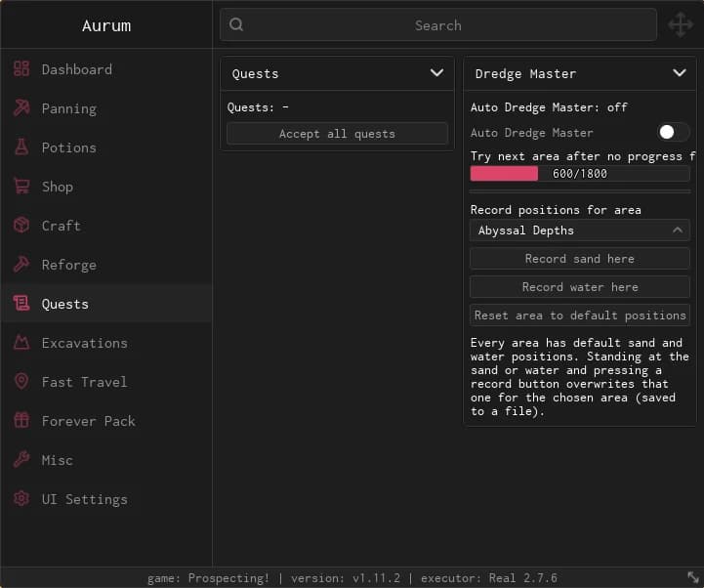Select the Reforge hammer icon
This screenshot has height=588, width=704.
pos(21,264)
